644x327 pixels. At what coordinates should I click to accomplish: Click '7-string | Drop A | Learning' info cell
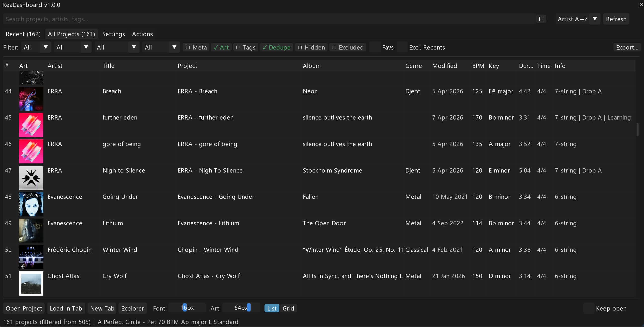pyautogui.click(x=593, y=118)
